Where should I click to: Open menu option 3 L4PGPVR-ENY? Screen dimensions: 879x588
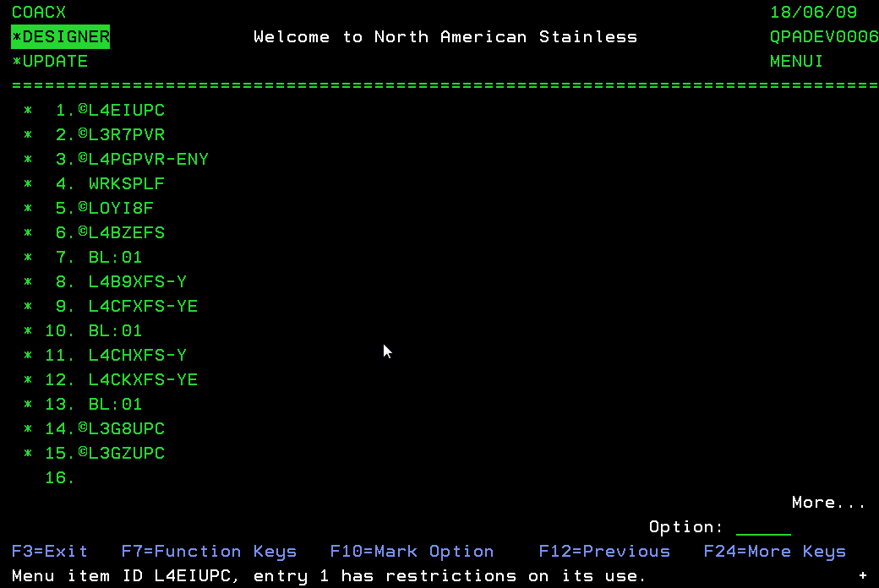click(x=148, y=160)
